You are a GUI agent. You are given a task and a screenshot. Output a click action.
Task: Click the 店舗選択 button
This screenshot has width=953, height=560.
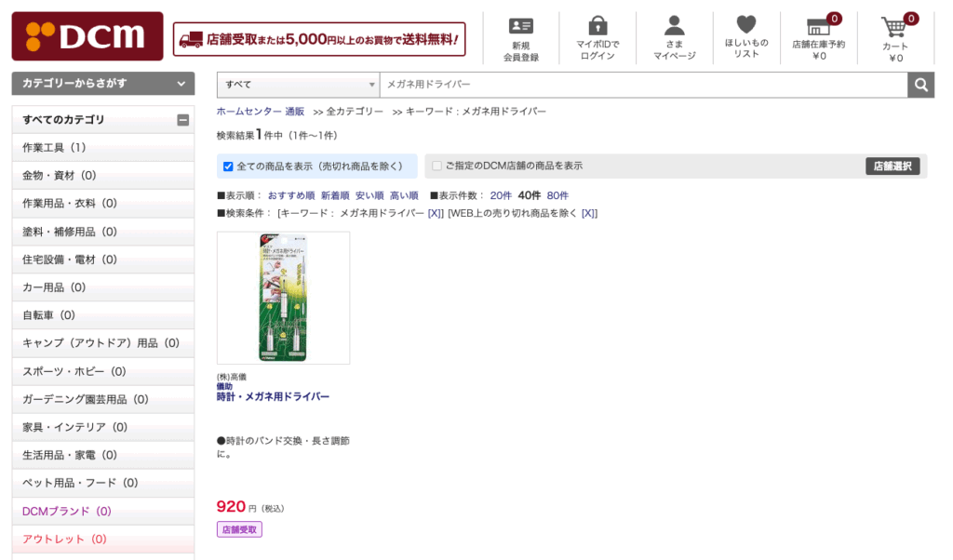[893, 167]
